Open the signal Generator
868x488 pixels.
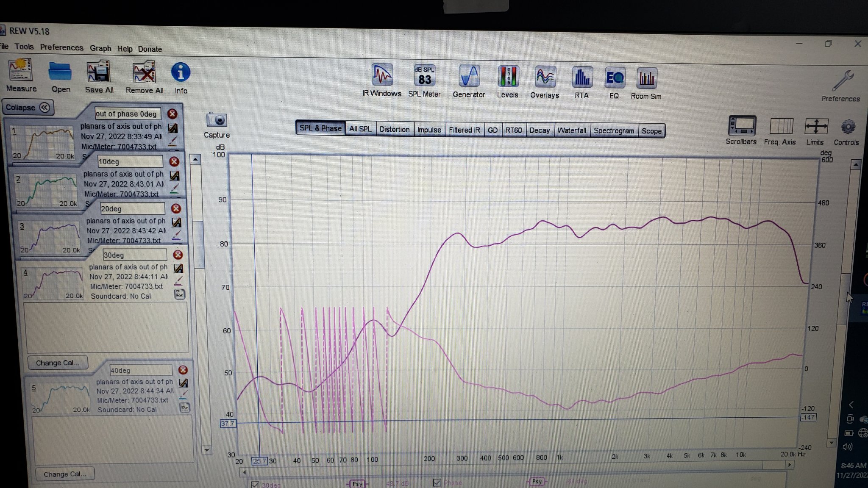(469, 77)
